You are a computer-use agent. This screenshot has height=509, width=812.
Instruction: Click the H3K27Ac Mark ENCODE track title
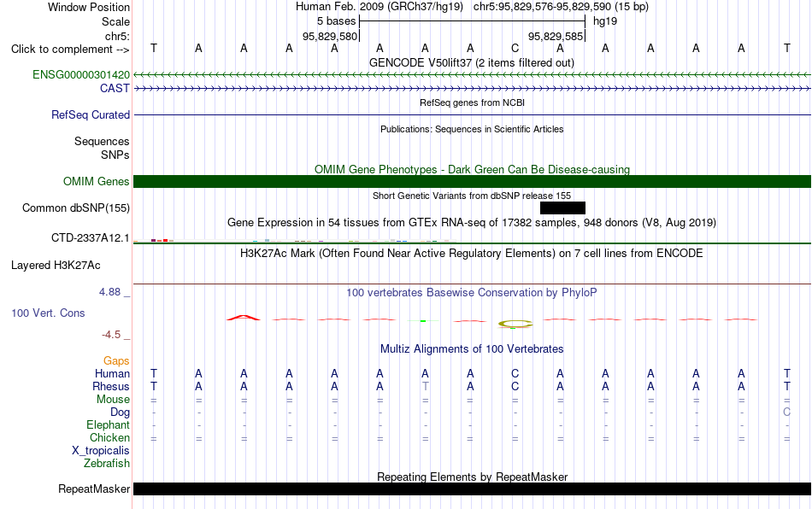472,254
